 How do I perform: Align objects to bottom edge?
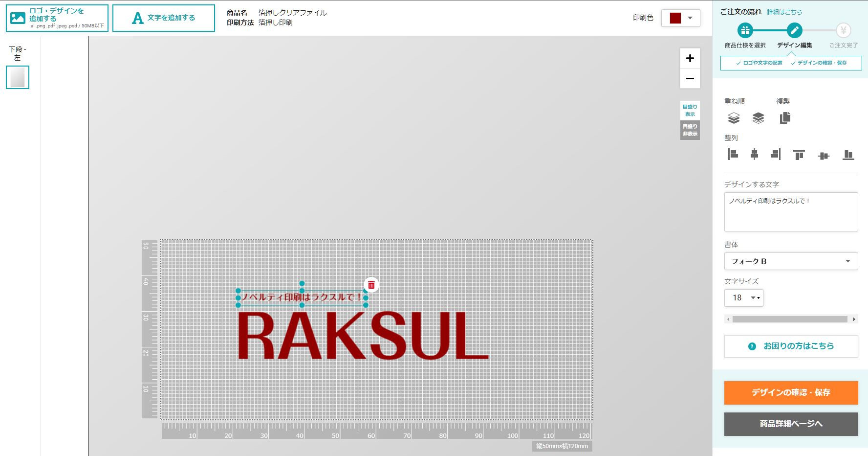pos(848,155)
